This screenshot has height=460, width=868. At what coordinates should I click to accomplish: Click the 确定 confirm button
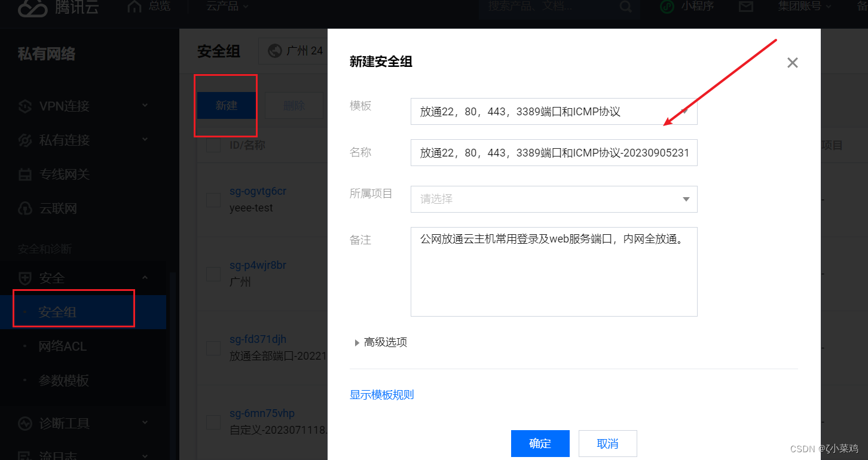540,443
